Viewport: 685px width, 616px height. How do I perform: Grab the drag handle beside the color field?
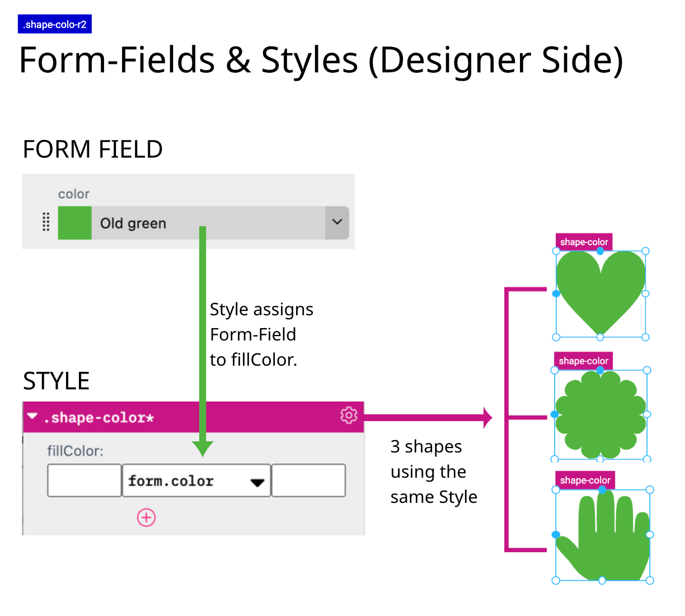[x=46, y=222]
